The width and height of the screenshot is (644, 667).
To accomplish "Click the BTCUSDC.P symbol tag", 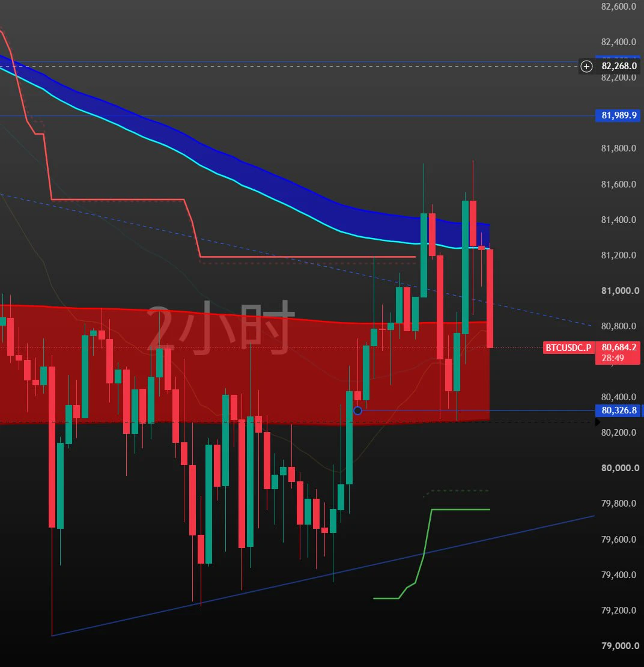I will [x=568, y=347].
